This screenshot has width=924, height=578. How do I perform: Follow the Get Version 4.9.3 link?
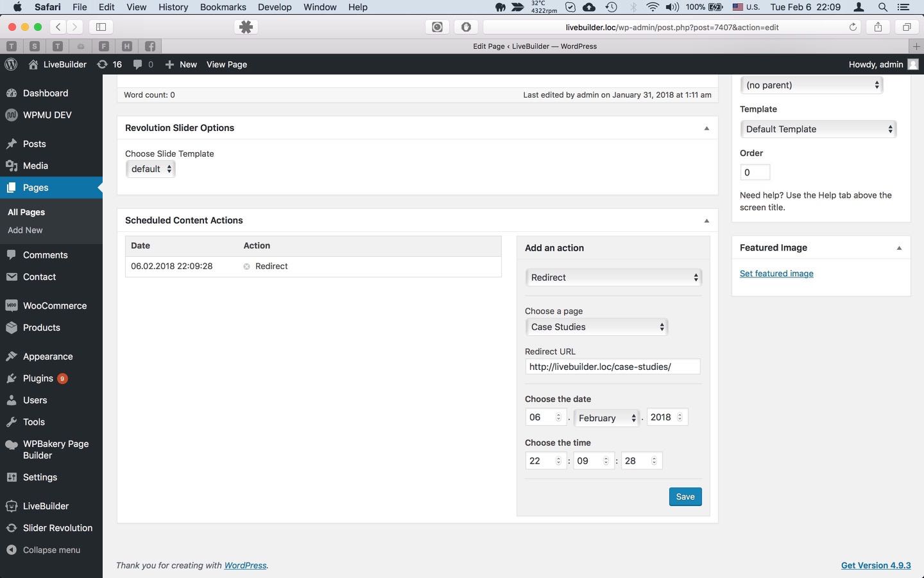[876, 565]
